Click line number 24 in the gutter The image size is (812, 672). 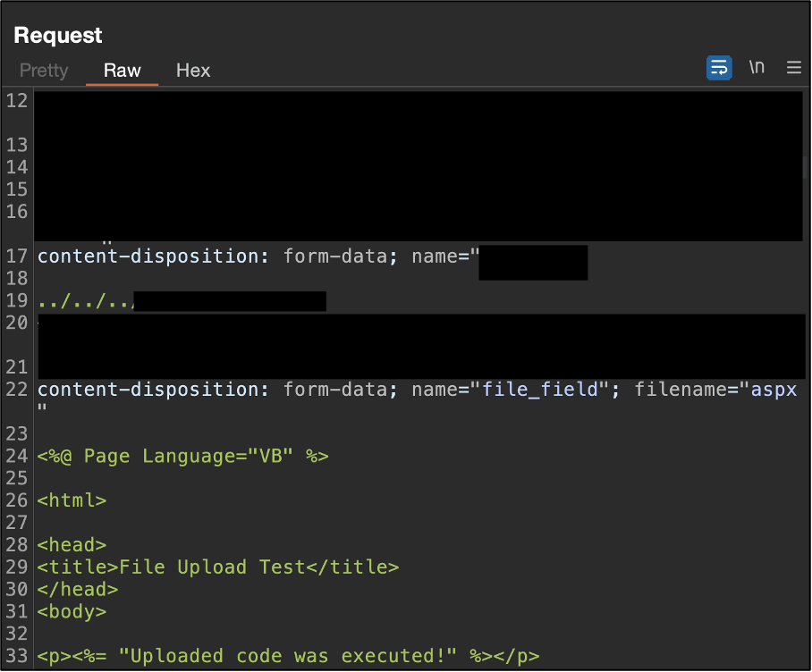click(17, 456)
